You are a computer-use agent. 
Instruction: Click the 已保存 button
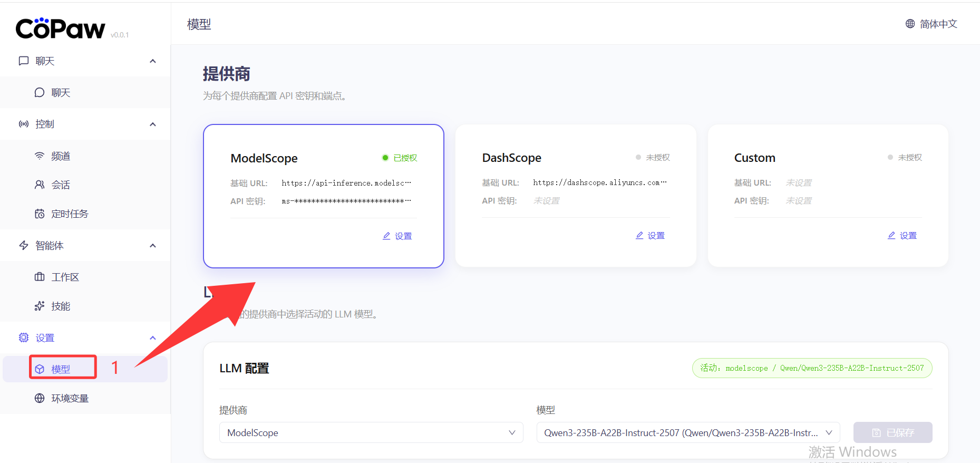(892, 432)
